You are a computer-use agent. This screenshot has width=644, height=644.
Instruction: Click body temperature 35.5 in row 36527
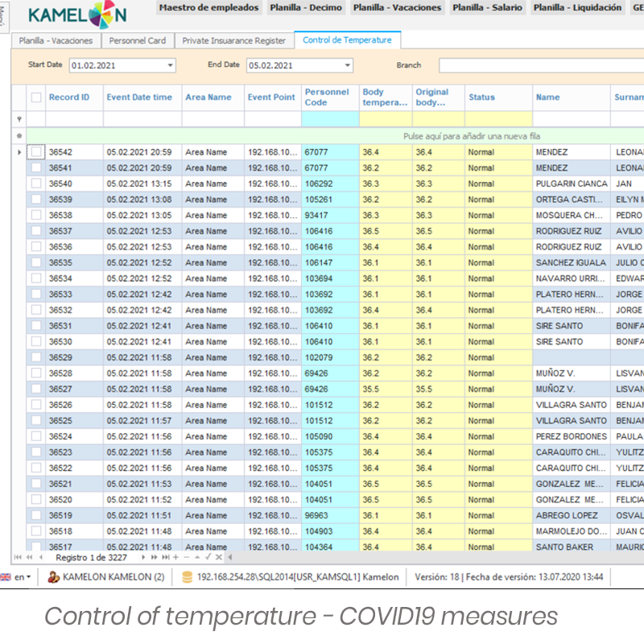click(386, 389)
